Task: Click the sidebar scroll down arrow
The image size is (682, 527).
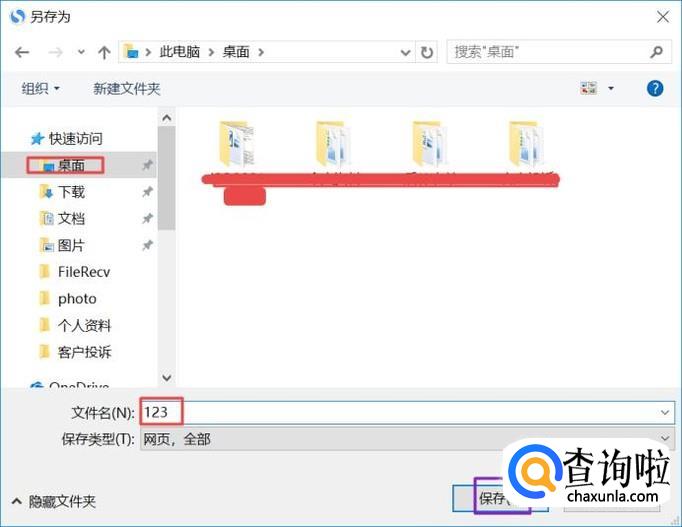Action: click(x=167, y=377)
